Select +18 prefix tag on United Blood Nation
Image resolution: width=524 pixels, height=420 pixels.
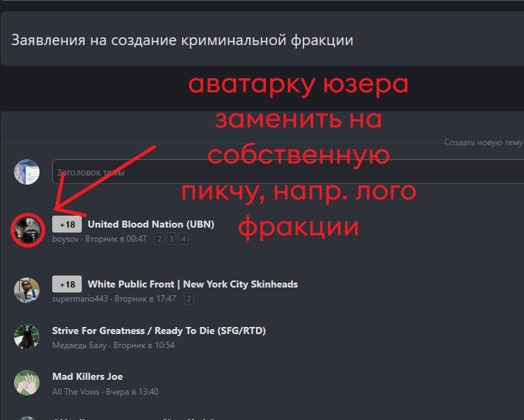pos(67,224)
